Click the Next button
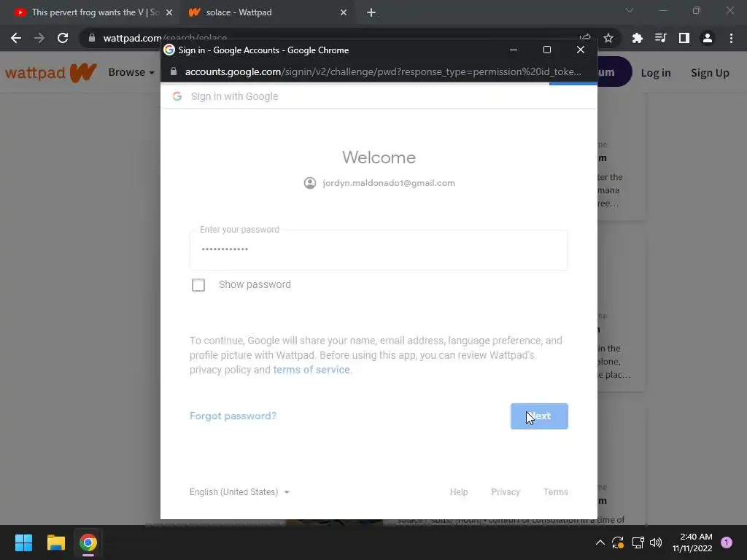Screen dimensions: 747x560 pos(539,416)
